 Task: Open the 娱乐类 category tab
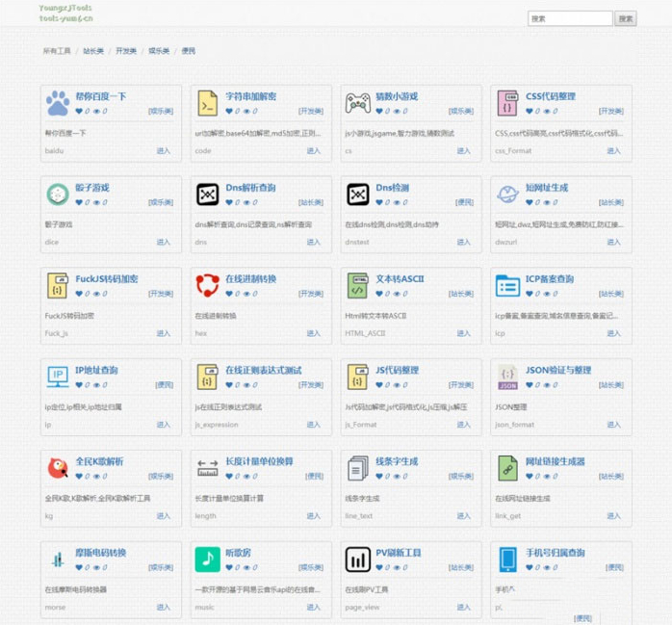tap(158, 51)
